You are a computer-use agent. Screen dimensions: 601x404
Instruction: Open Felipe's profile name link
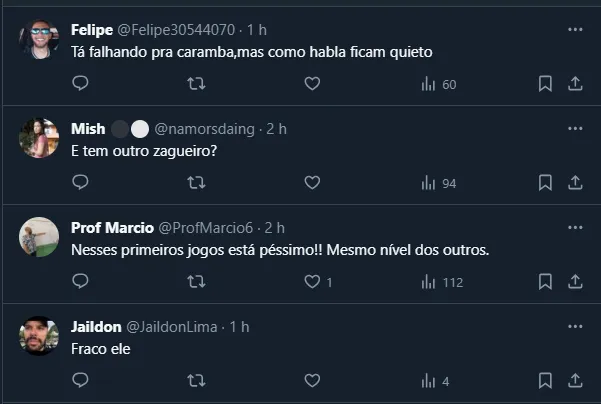[92, 30]
